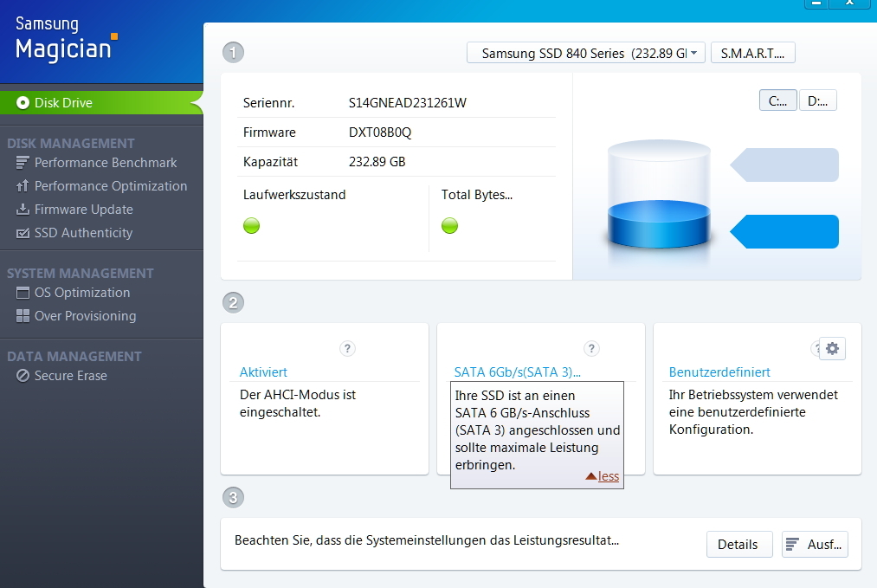This screenshot has height=588, width=877.
Task: Click the light free-space label on disk graphic
Action: (x=784, y=165)
